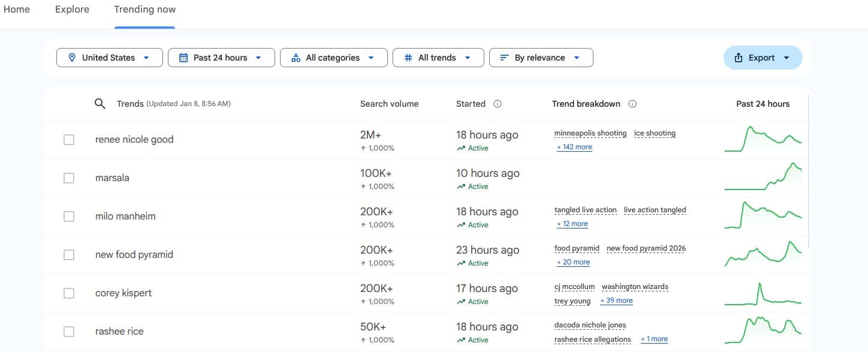Open the '+ 142 more' breakdown link

[x=574, y=147]
